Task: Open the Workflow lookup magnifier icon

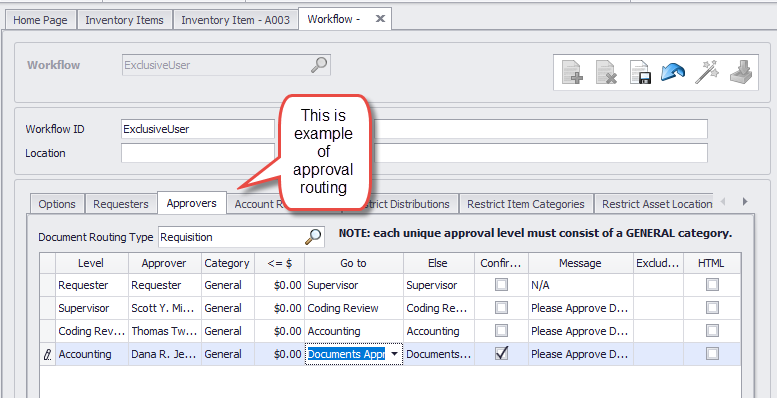Action: click(319, 65)
